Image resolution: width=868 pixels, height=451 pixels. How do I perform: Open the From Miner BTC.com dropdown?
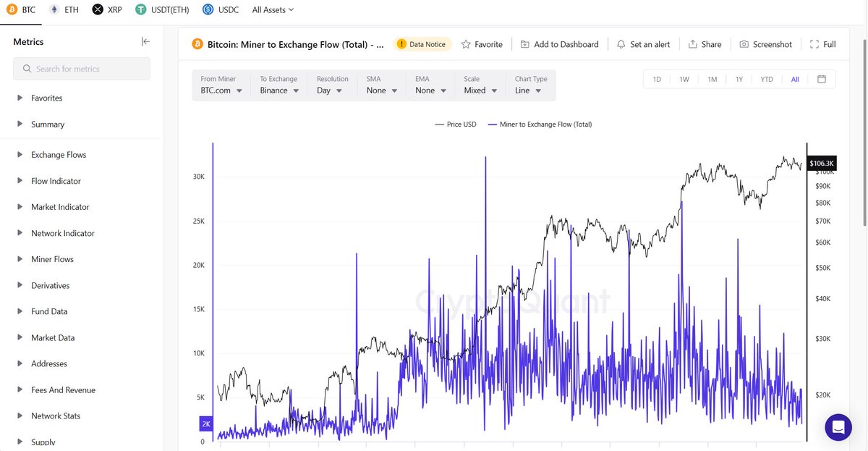pos(221,85)
